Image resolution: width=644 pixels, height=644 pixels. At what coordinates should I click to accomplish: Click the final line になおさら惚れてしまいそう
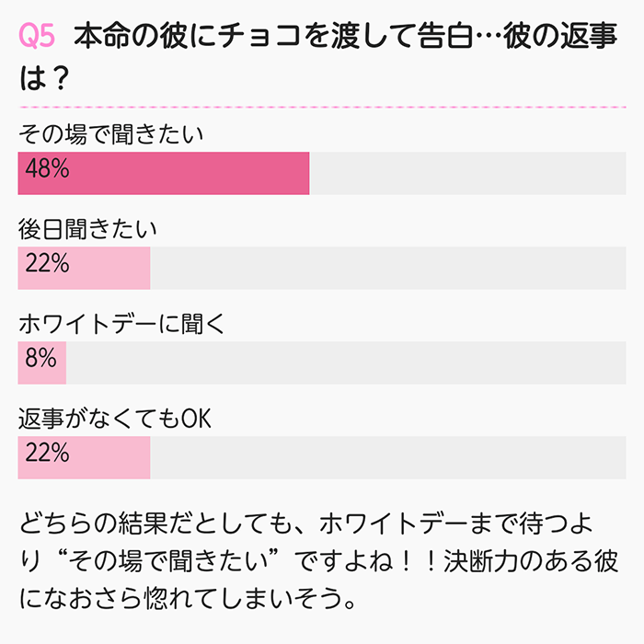pyautogui.click(x=188, y=598)
